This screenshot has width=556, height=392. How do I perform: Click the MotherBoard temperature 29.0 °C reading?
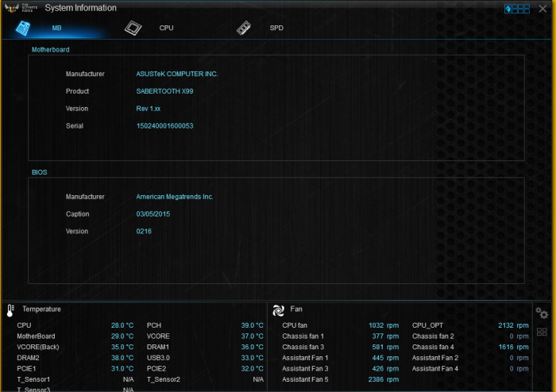pos(122,336)
